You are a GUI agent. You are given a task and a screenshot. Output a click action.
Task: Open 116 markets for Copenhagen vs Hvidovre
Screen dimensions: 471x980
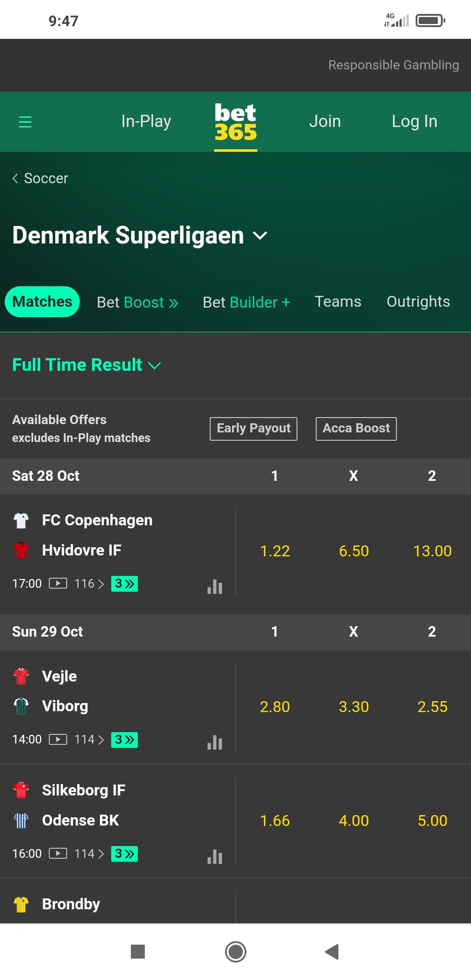[x=89, y=583]
